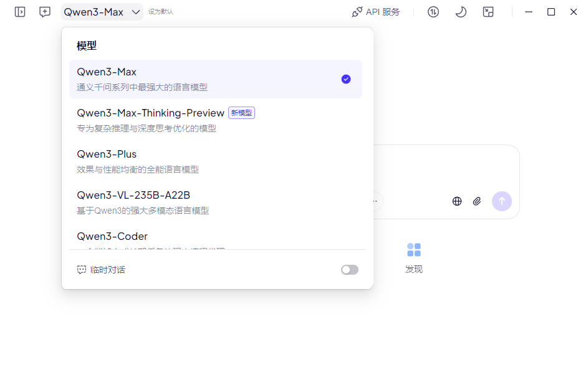The width and height of the screenshot is (588, 375).
Task: Pick Qwen3-Coder from the list
Action: point(112,237)
